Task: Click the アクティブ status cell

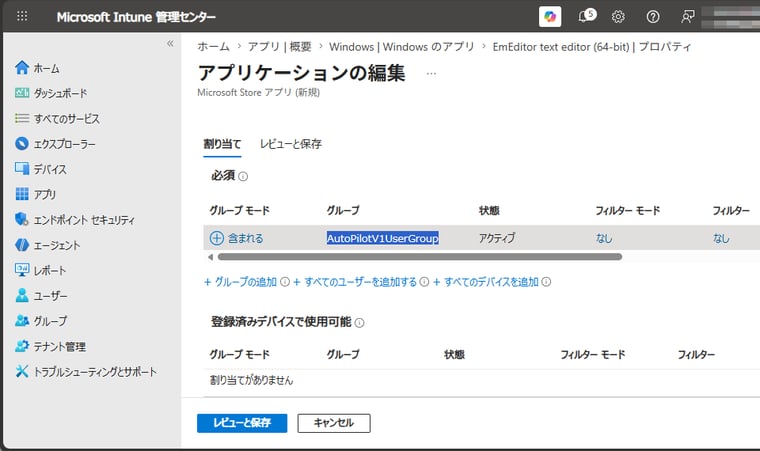Action: pyautogui.click(x=497, y=238)
